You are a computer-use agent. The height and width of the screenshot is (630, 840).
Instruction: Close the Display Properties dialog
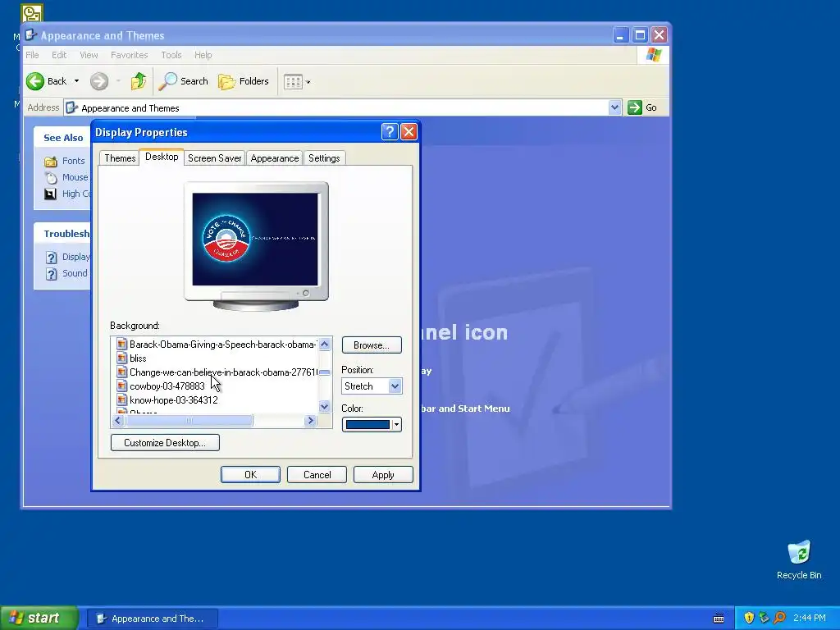click(409, 132)
